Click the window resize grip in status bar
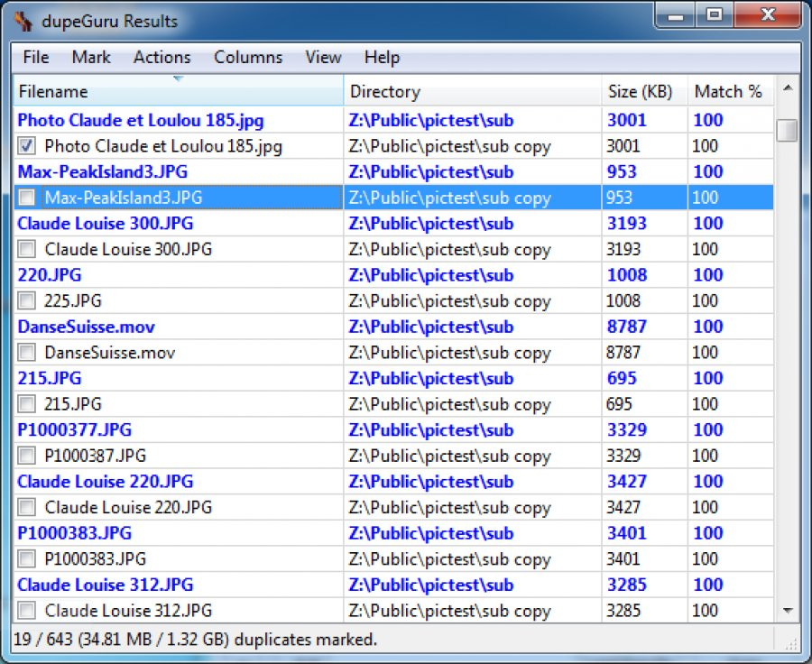 [791, 642]
